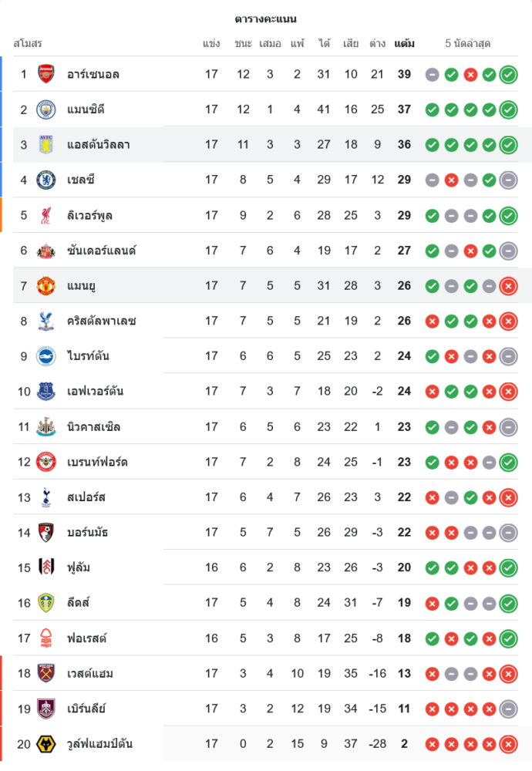Open the ซันเดอร์แลนด์ team link
The image size is (532, 771).
click(x=102, y=251)
